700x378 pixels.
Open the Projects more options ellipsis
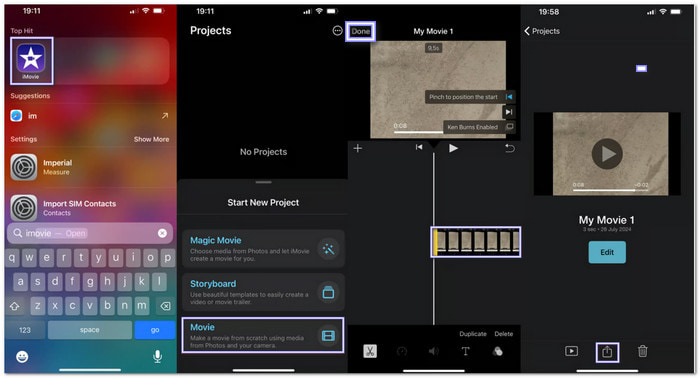(x=338, y=30)
